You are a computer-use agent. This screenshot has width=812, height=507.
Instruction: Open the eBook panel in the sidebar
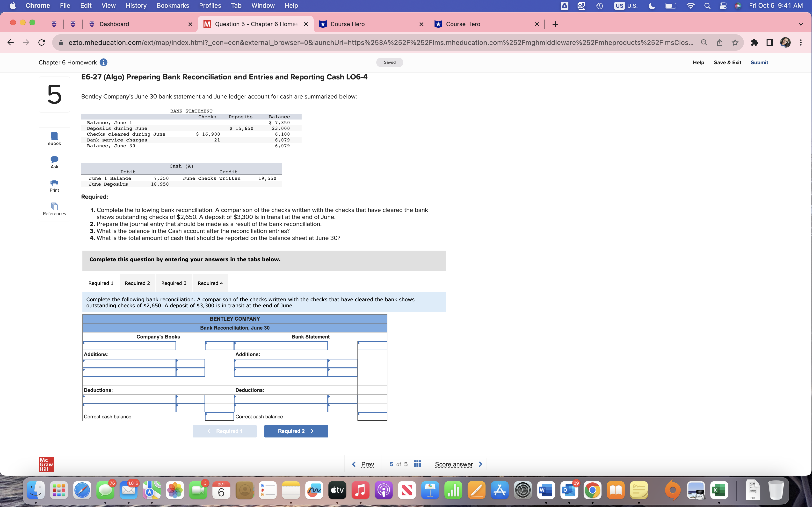[54, 138]
